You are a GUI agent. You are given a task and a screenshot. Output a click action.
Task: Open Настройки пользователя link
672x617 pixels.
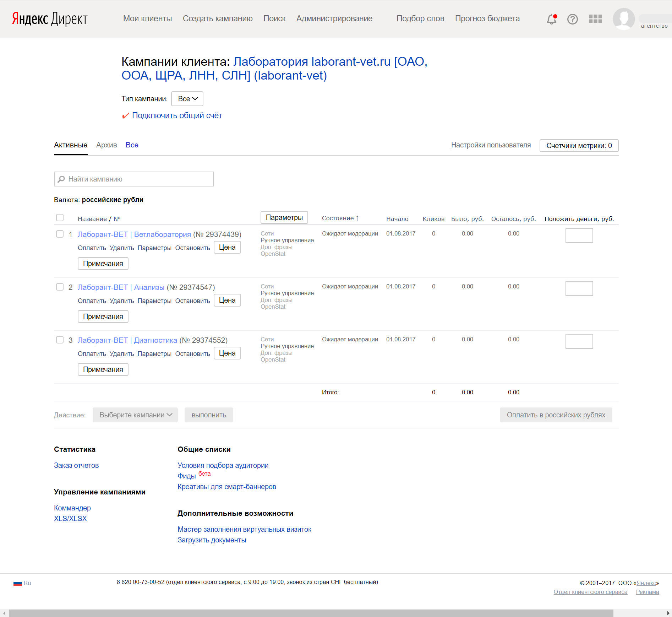pyautogui.click(x=491, y=145)
